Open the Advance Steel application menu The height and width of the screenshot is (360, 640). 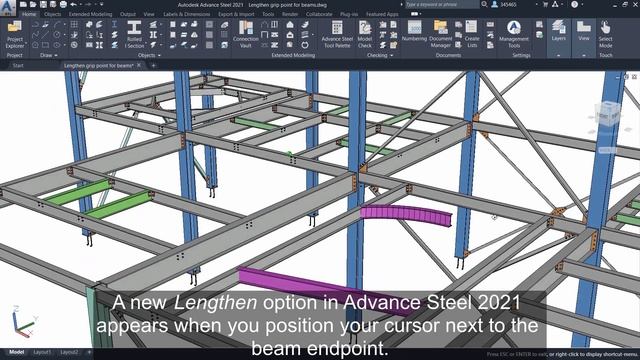[x=8, y=7]
